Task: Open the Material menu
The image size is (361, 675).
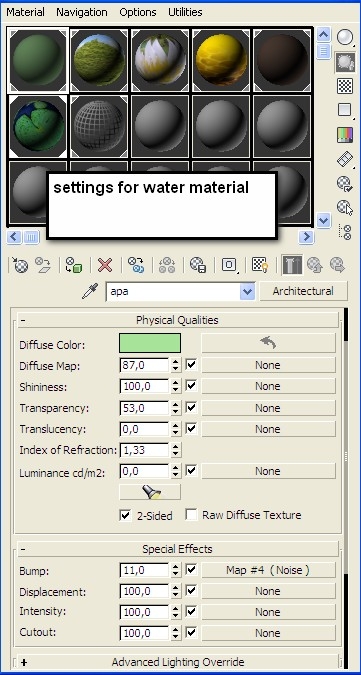Action: coord(25,12)
